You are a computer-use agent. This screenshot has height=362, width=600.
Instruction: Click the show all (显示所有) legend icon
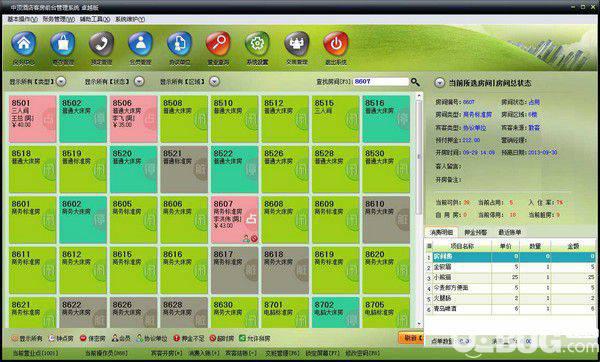tap(15, 338)
